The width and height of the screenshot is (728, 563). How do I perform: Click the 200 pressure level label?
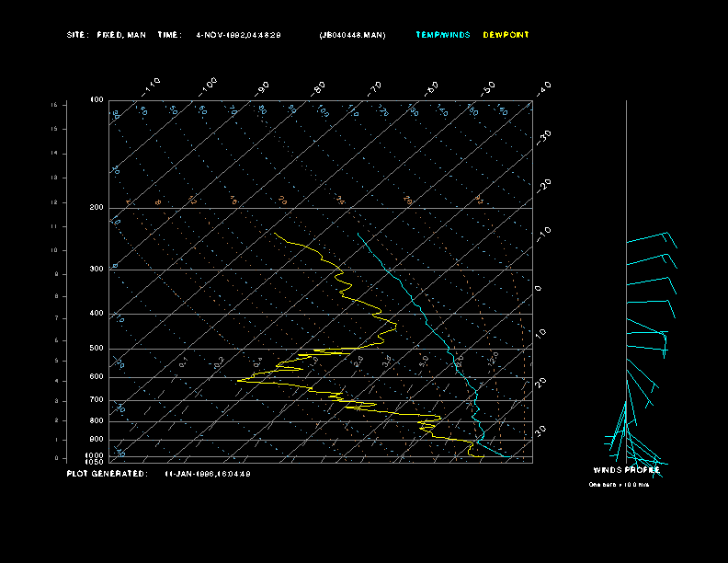[x=97, y=207]
